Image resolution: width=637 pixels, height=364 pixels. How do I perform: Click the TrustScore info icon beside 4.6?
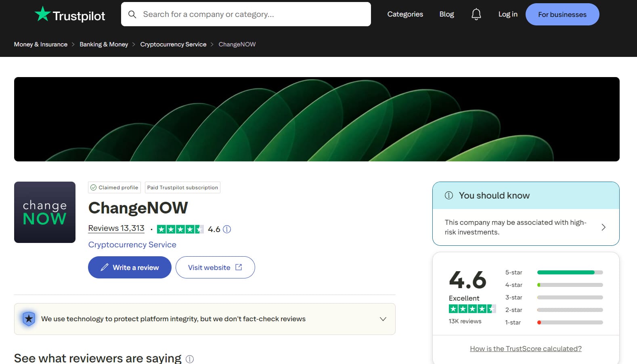click(x=227, y=229)
